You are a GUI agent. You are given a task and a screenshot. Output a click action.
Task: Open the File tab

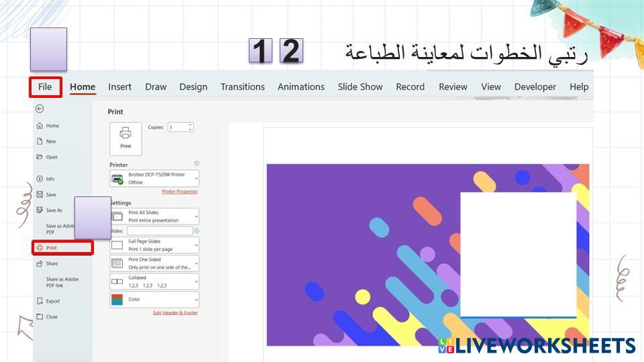(x=45, y=86)
